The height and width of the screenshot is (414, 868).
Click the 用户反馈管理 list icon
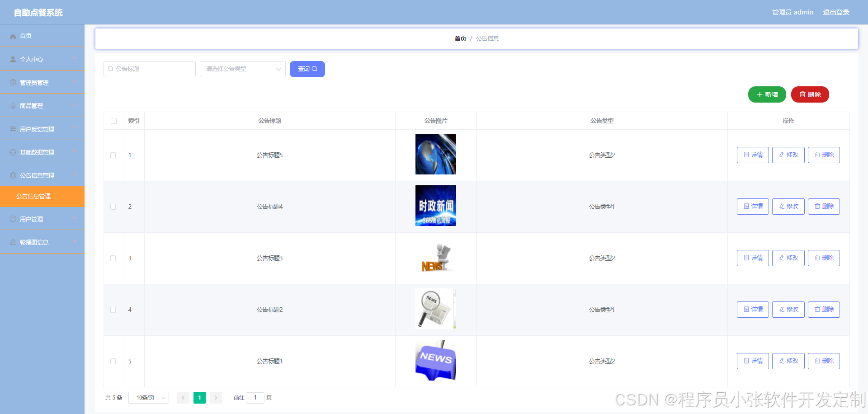point(13,128)
